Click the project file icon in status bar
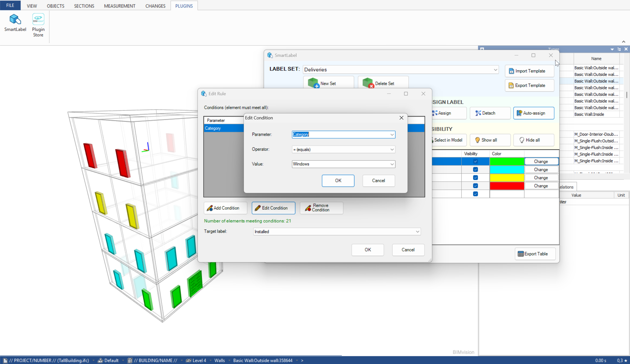This screenshot has width=630, height=364. tap(5, 361)
